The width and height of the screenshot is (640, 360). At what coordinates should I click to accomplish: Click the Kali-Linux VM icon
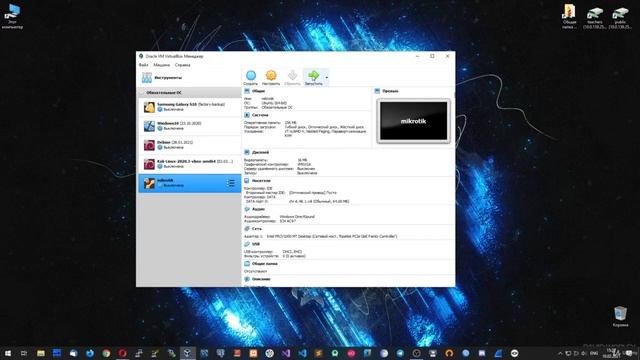click(x=149, y=164)
